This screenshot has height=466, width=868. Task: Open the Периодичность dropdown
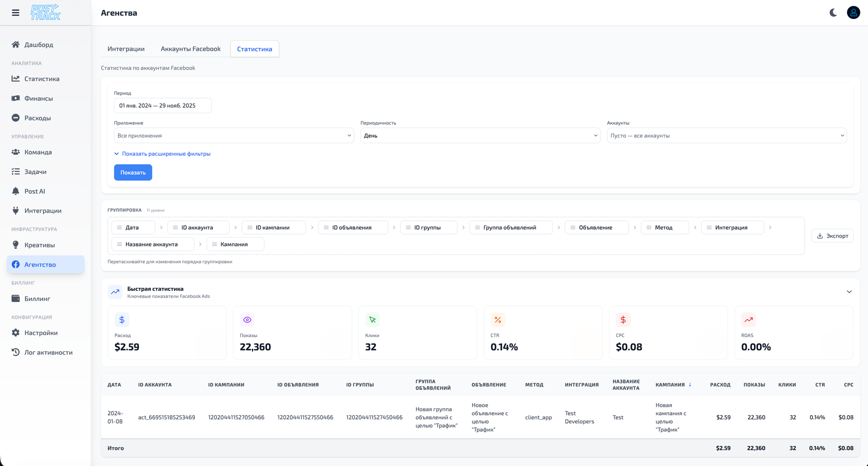480,135
